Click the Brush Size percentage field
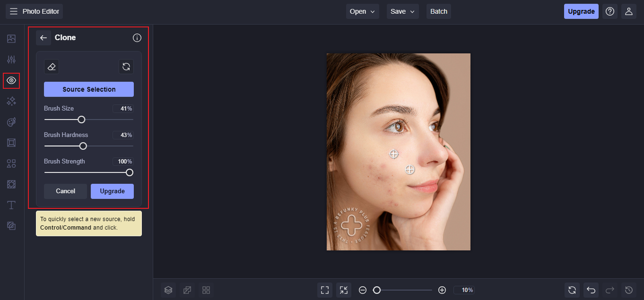The width and height of the screenshot is (644, 300). point(123,109)
